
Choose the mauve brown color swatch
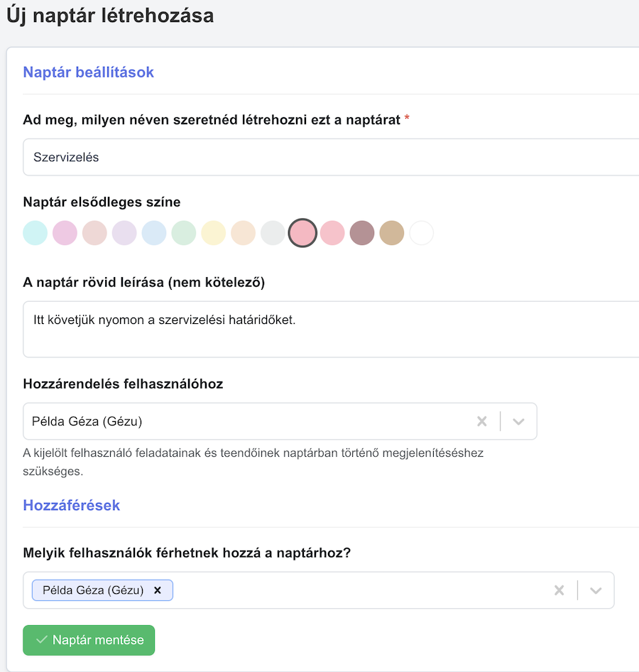click(362, 233)
